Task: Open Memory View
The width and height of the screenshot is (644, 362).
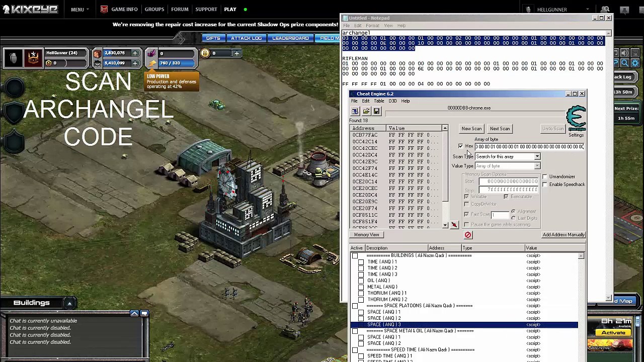Action: tap(366, 235)
